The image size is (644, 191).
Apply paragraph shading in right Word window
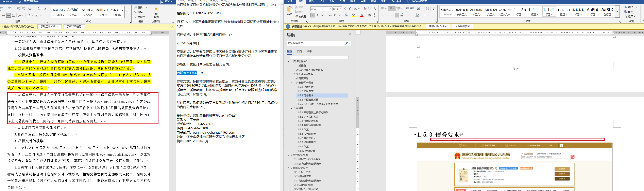pos(417,15)
